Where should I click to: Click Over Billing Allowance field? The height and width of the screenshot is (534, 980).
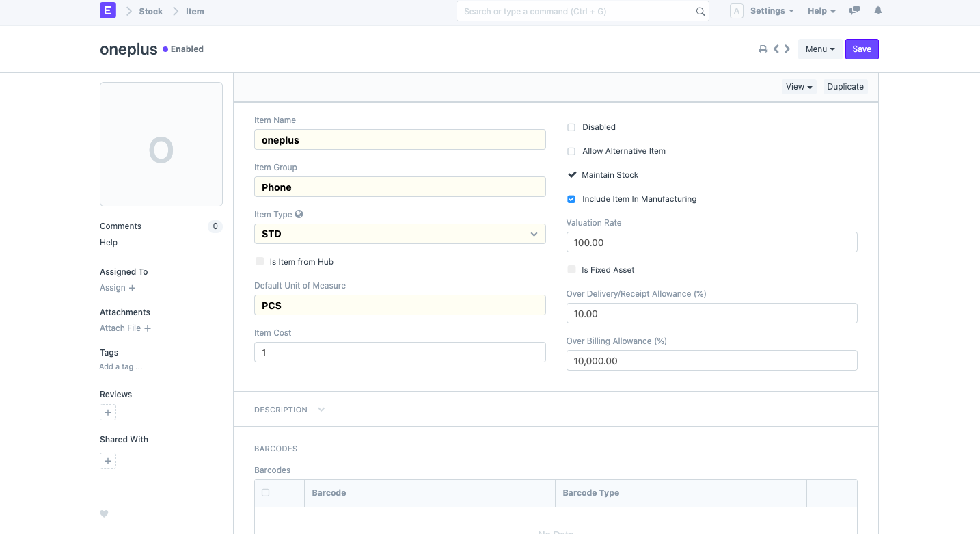click(x=711, y=360)
